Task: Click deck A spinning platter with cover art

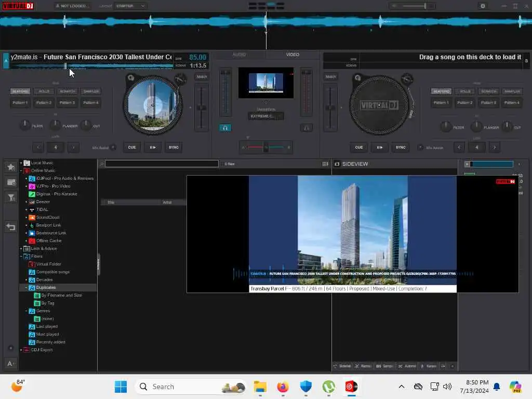Action: (153, 105)
